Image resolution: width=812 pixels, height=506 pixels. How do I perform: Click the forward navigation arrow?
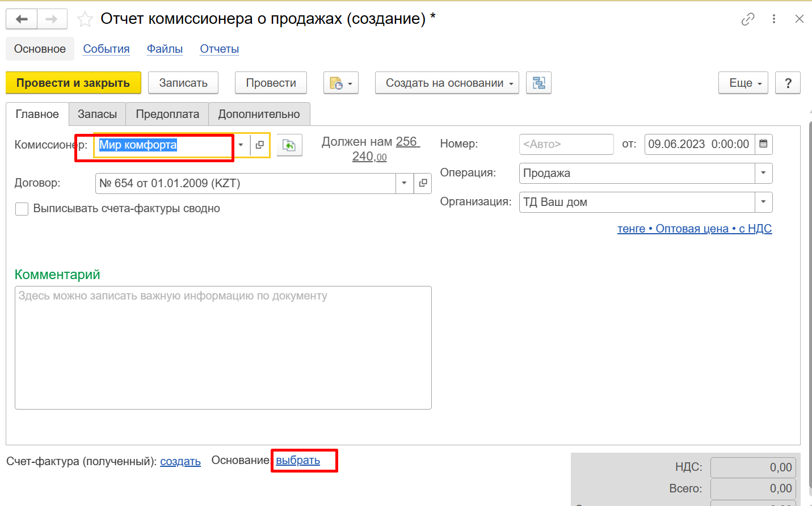[x=52, y=19]
